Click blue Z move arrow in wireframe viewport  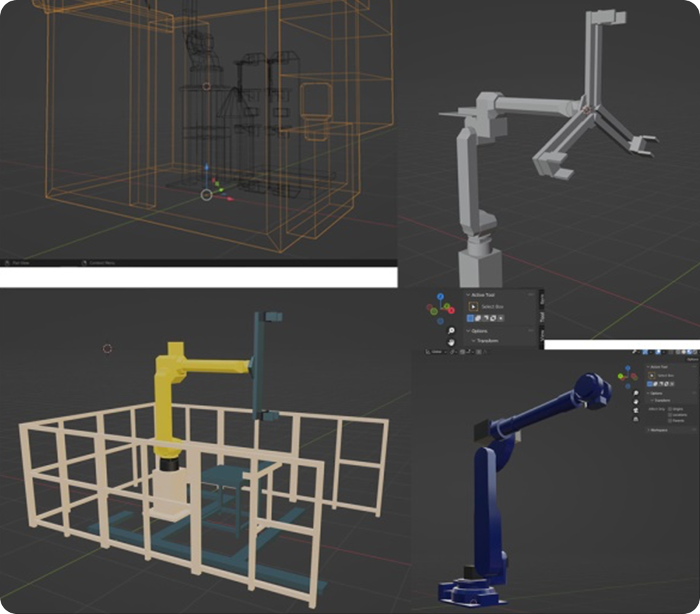[206, 168]
